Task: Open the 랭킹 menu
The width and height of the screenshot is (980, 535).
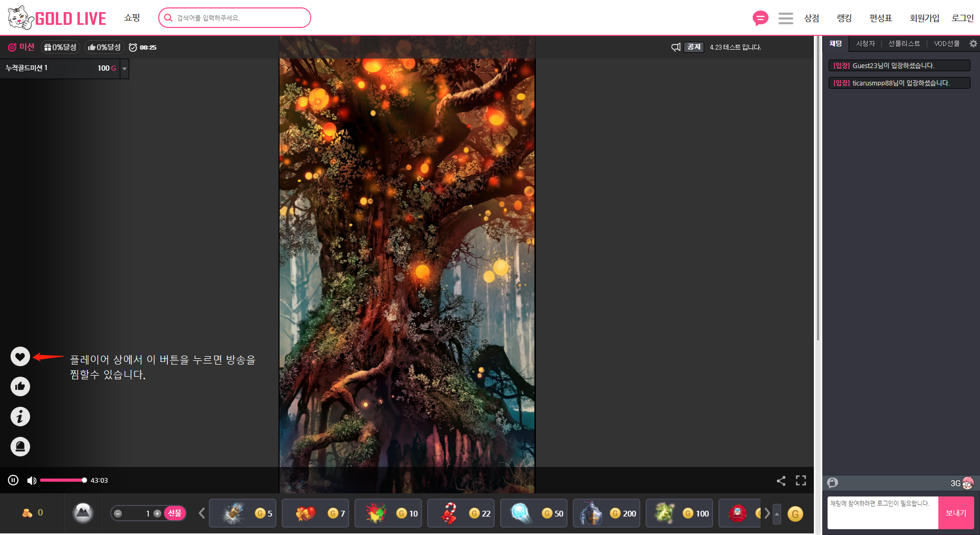Action: point(844,18)
